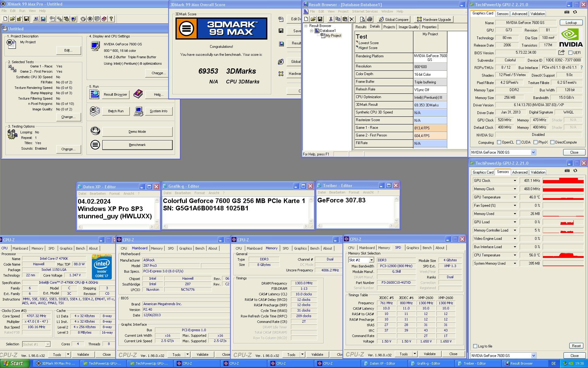Image resolution: width=588 pixels, height=368 pixels.
Task: Click the Batch Run button
Action: coord(116,111)
